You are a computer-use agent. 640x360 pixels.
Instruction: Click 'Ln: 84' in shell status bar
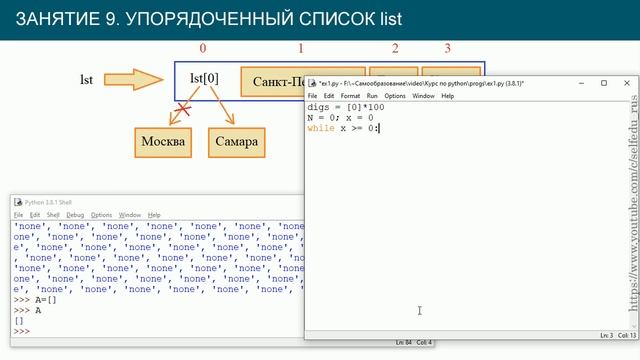pyautogui.click(x=403, y=342)
